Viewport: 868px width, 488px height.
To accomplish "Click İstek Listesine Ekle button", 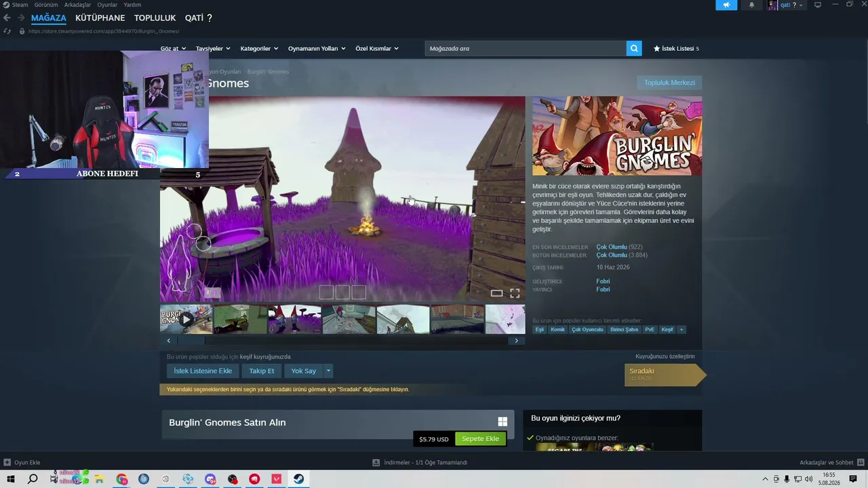I will pyautogui.click(x=203, y=371).
